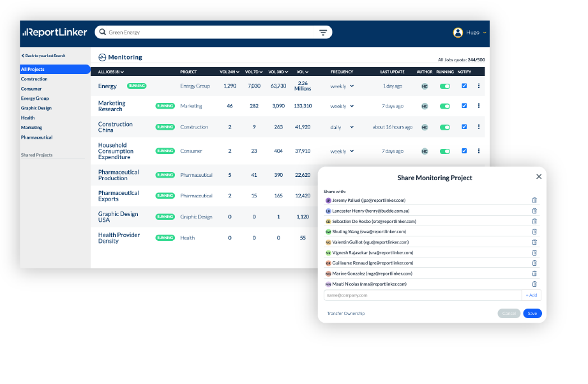
Task: Delete Marine Gonzalez share entry
Action: (534, 273)
